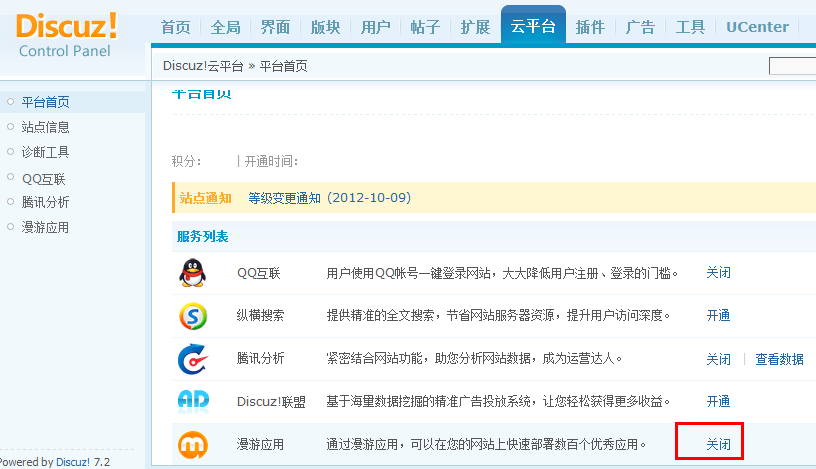Click the Discuz!联盟 AD icon

click(193, 401)
